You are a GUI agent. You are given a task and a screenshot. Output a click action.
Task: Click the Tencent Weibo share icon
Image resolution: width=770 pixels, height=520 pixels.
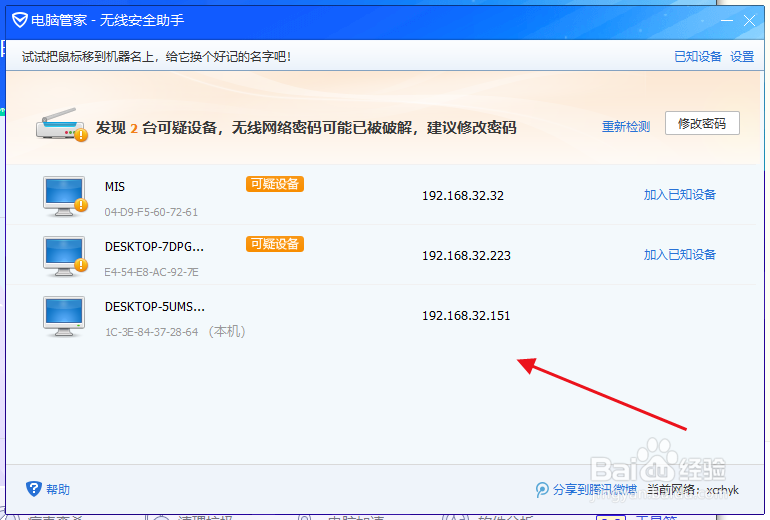[x=542, y=489]
